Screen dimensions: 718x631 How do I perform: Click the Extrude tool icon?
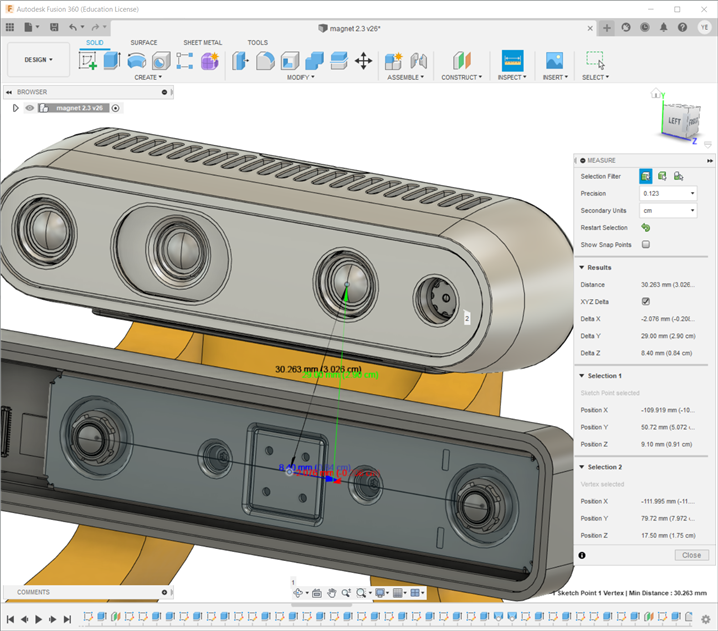tap(111, 61)
